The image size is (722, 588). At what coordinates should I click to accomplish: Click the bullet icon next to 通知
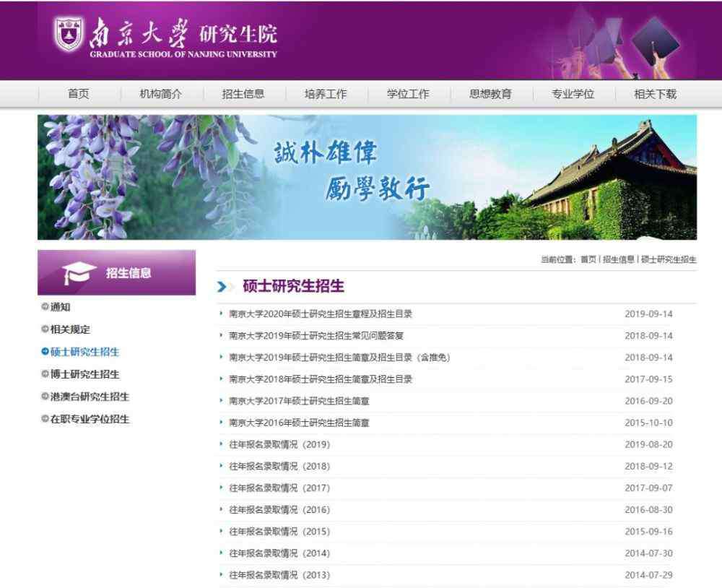pyautogui.click(x=45, y=306)
